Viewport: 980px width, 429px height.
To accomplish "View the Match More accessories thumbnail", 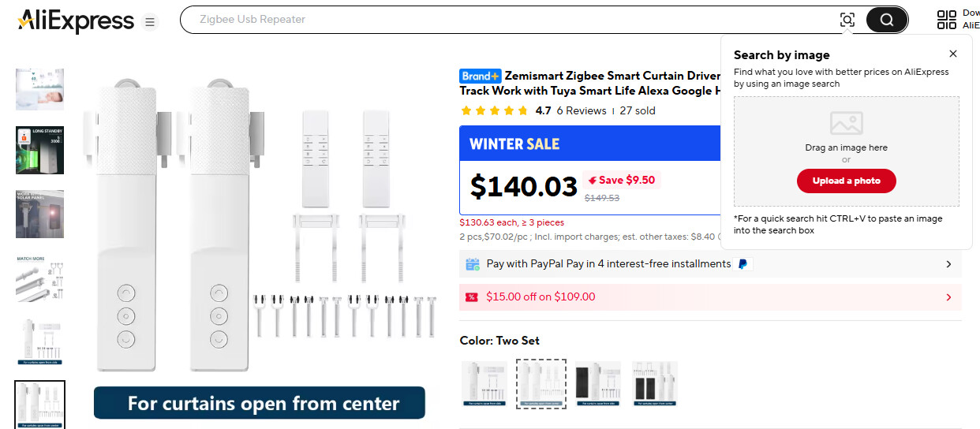I will pos(39,277).
